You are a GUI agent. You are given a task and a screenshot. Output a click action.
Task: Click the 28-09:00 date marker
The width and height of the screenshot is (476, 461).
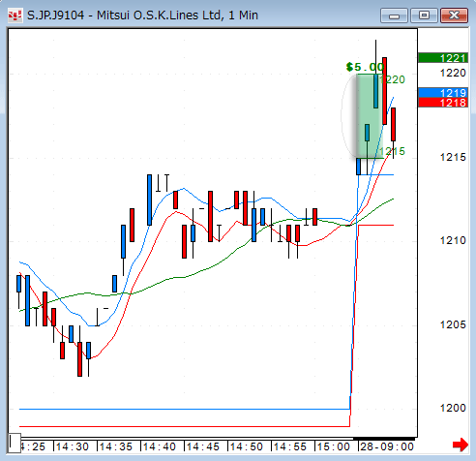pyautogui.click(x=387, y=446)
